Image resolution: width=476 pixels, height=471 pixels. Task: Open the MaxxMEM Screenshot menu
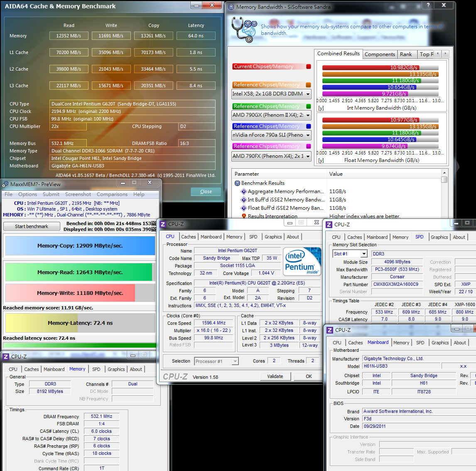78,194
